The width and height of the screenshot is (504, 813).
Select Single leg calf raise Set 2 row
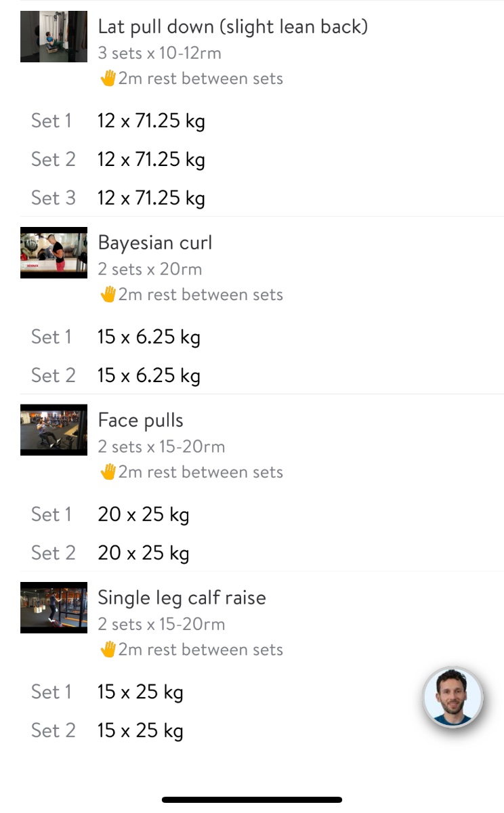click(x=140, y=731)
